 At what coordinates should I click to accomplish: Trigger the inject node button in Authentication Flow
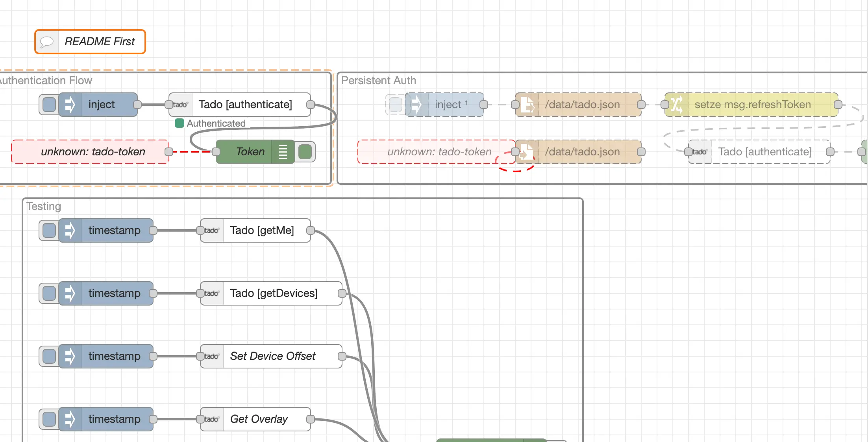tap(49, 105)
